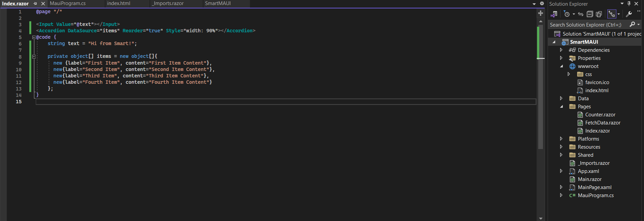This screenshot has width=644, height=221.
Task: Expand the Dependencies node
Action: point(561,50)
